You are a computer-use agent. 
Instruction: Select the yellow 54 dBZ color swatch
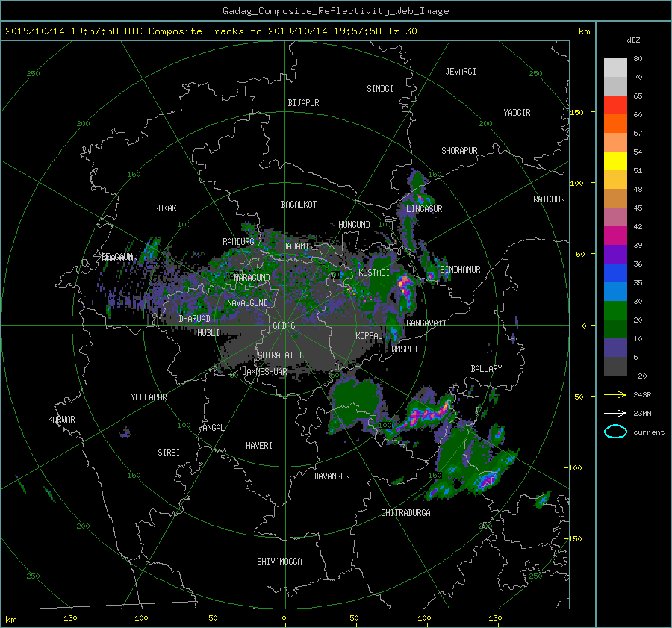tap(615, 161)
